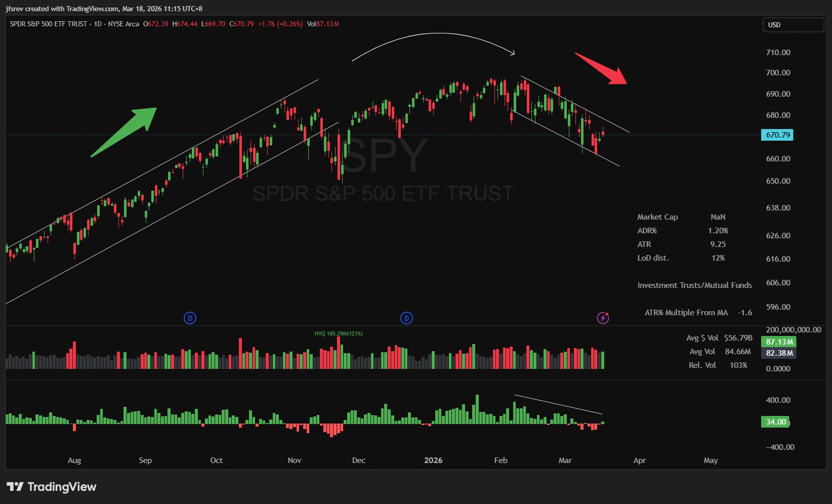
Task: Click the Avg Vol value 84.66M
Action: [x=738, y=352]
